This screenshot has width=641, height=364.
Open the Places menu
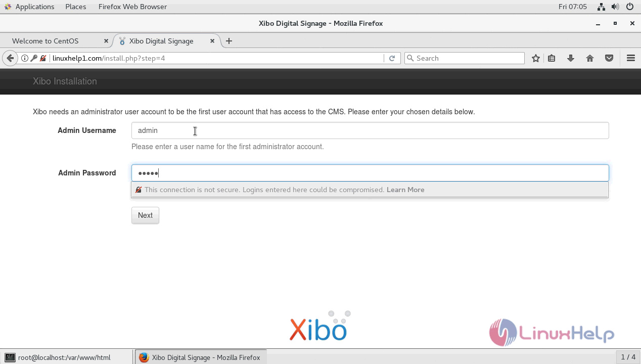pyautogui.click(x=76, y=7)
